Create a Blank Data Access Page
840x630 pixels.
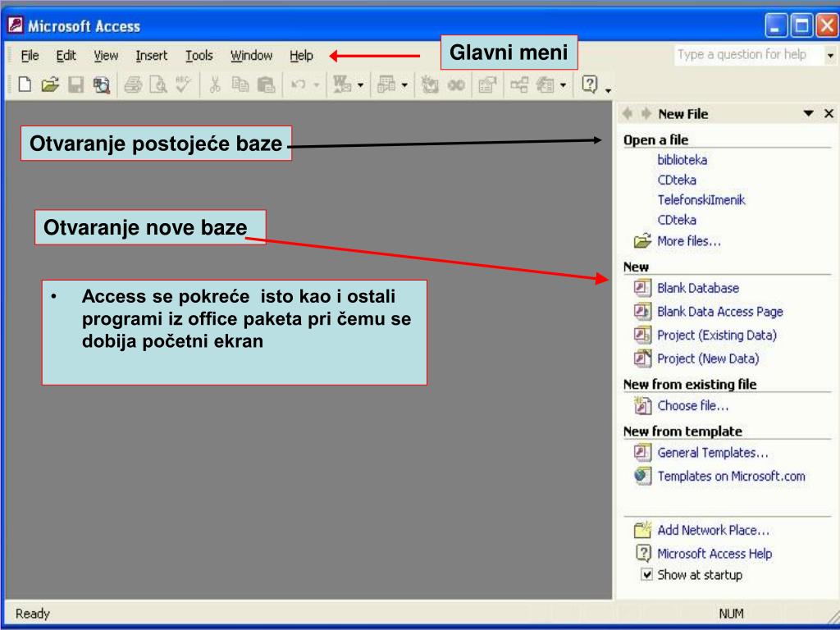click(720, 312)
